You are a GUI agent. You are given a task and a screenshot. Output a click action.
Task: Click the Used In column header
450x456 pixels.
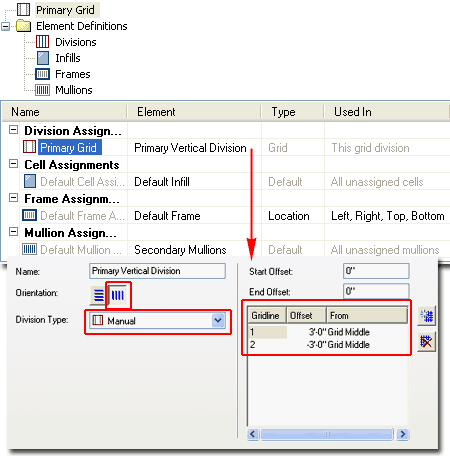(353, 112)
